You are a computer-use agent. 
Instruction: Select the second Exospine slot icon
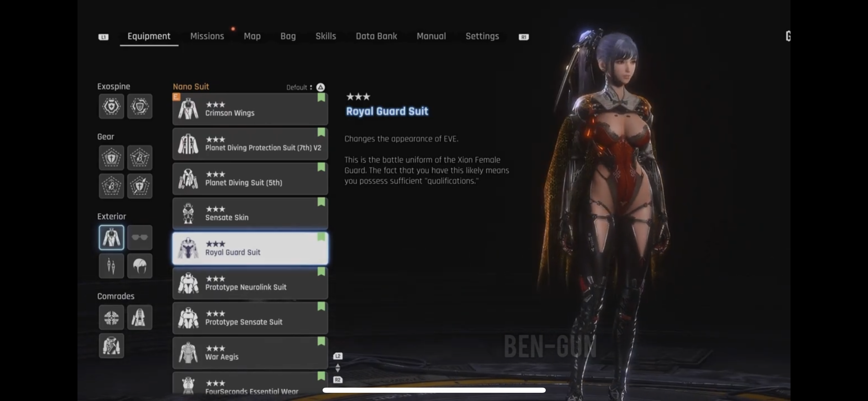coord(140,106)
